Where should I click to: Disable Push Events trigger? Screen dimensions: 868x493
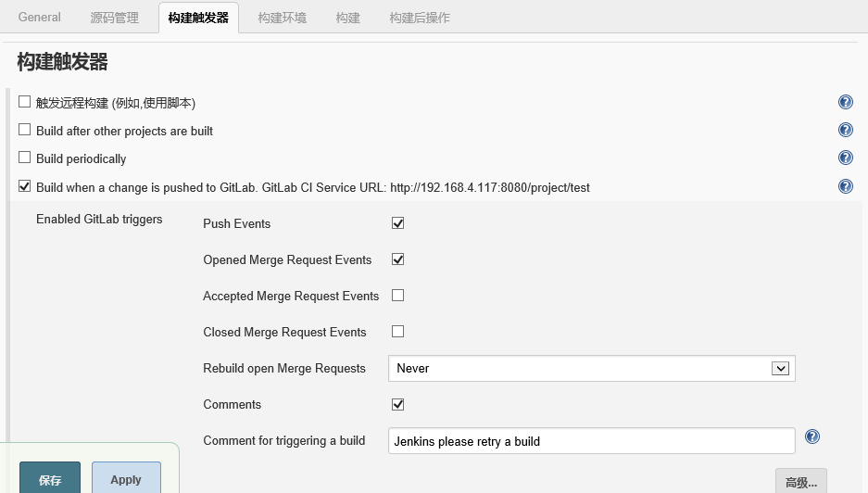click(x=398, y=223)
